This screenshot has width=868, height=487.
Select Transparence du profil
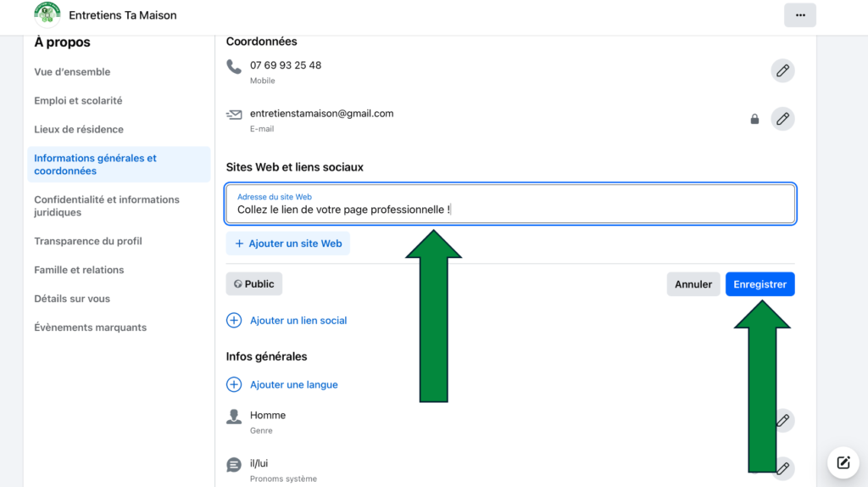88,241
